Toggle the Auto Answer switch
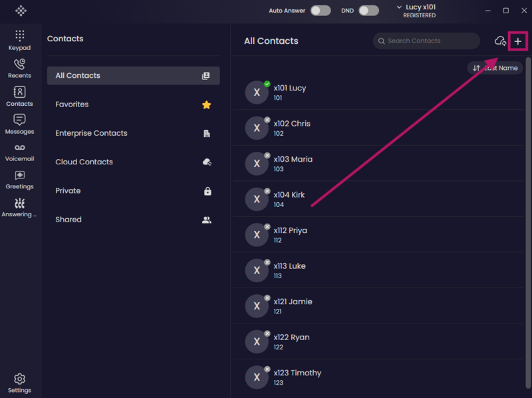 click(x=321, y=11)
